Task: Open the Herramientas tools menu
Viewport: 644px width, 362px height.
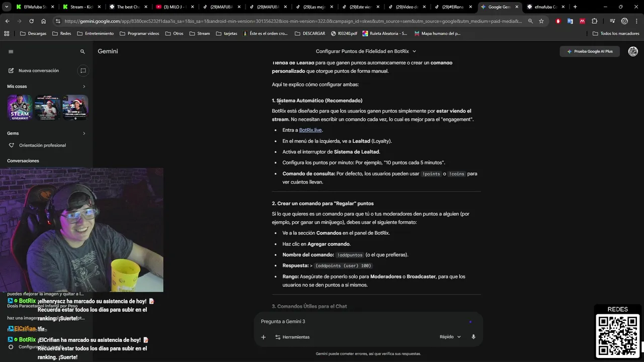Action: [x=292, y=337]
